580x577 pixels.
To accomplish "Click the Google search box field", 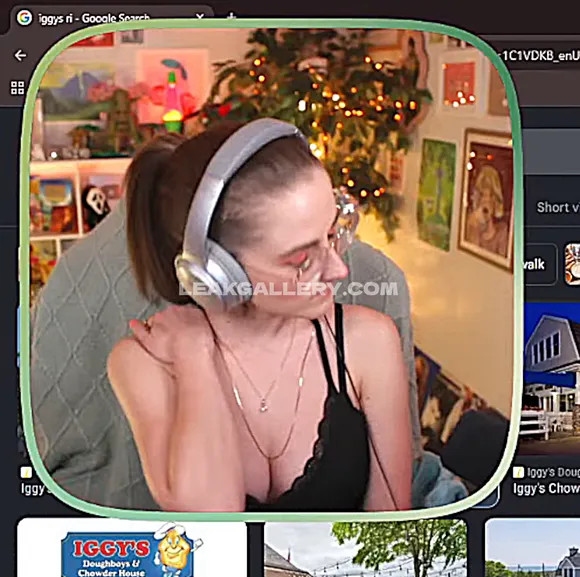I will click(x=551, y=152).
